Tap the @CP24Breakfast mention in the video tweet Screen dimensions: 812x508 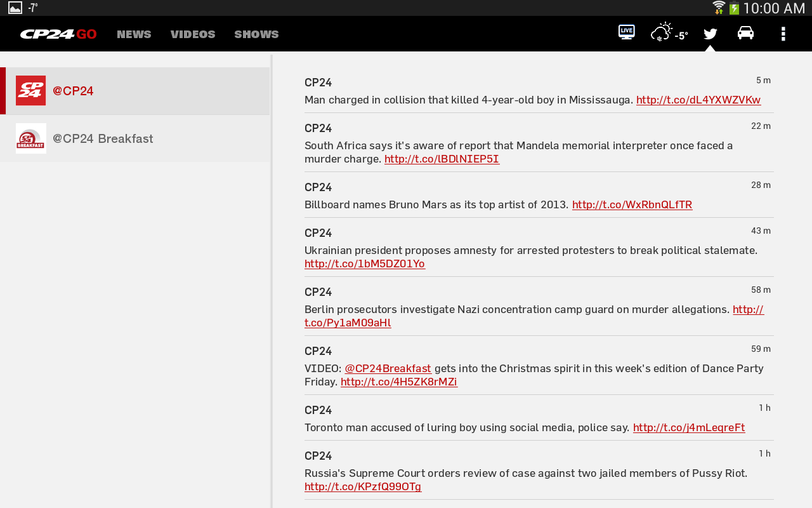pyautogui.click(x=388, y=367)
